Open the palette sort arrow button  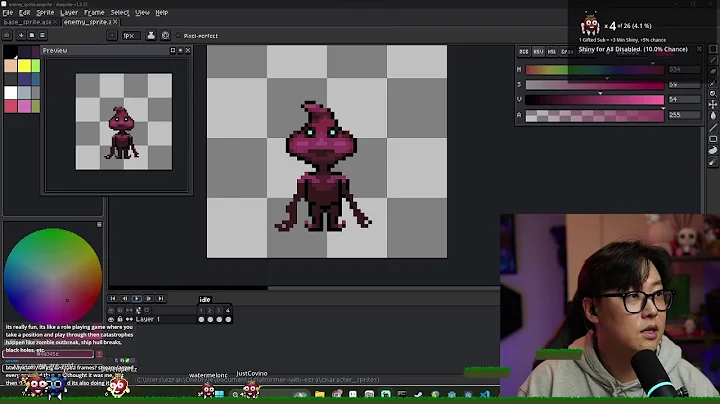coord(21,35)
